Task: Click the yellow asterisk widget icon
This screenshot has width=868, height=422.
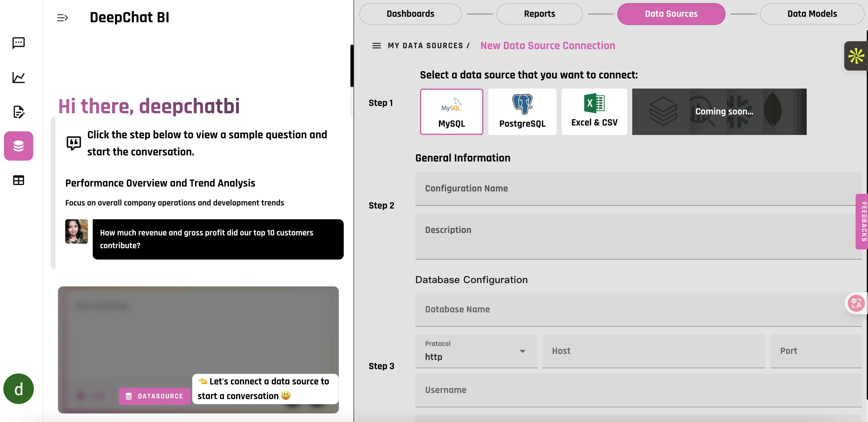Action: pos(856,56)
